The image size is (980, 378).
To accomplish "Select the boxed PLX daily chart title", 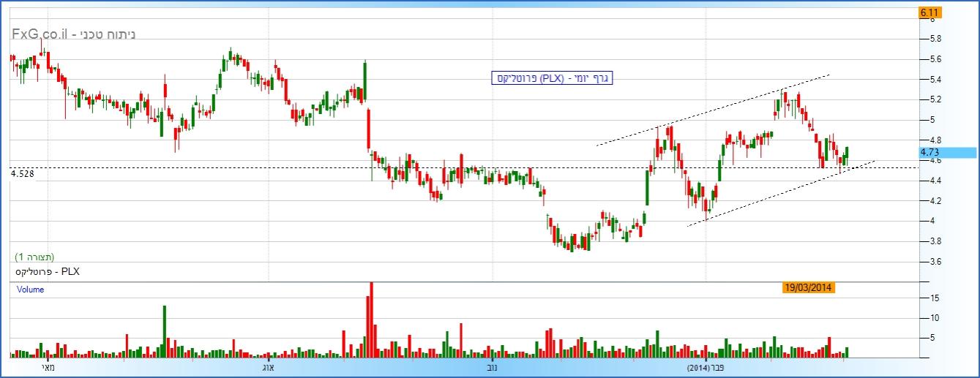I will [551, 78].
